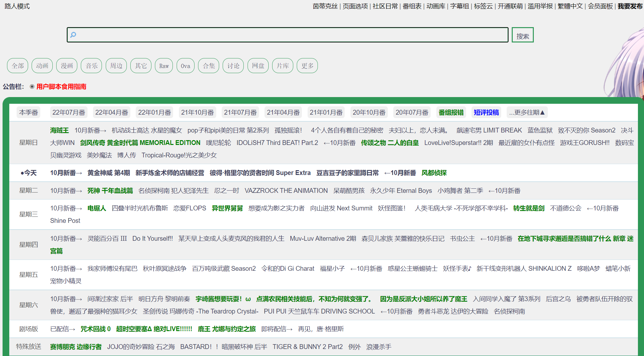Switch language to 繁體中文
This screenshot has width=644, height=356.
(x=570, y=6)
